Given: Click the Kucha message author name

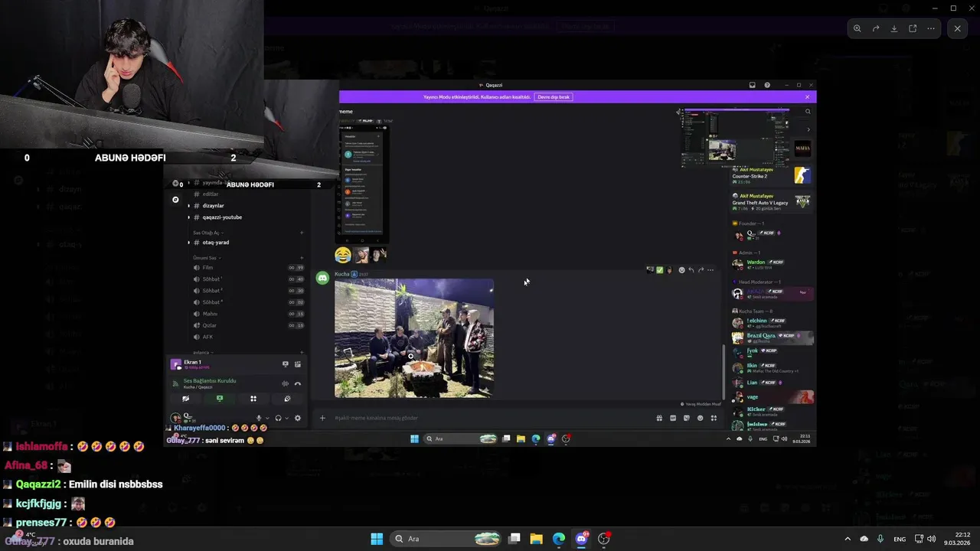Looking at the screenshot, I should pos(342,274).
